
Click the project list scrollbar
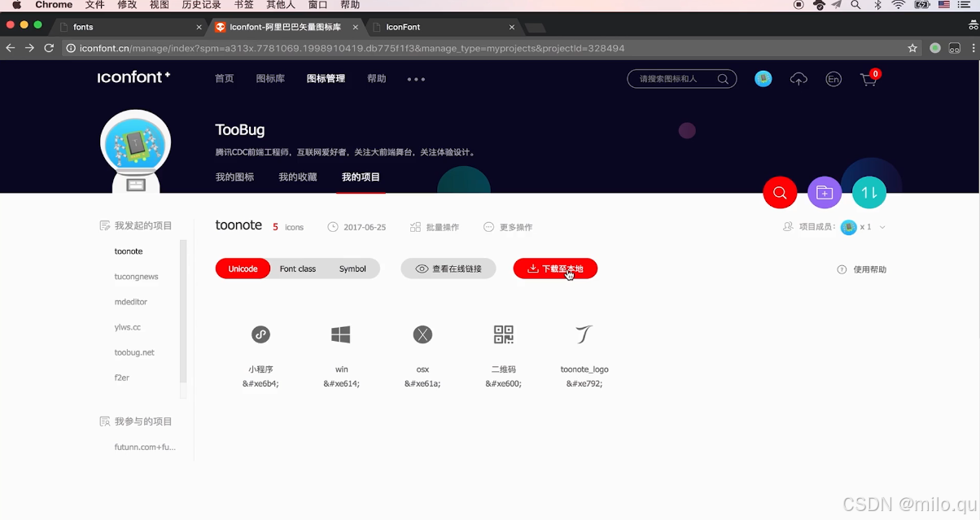pyautogui.click(x=183, y=311)
